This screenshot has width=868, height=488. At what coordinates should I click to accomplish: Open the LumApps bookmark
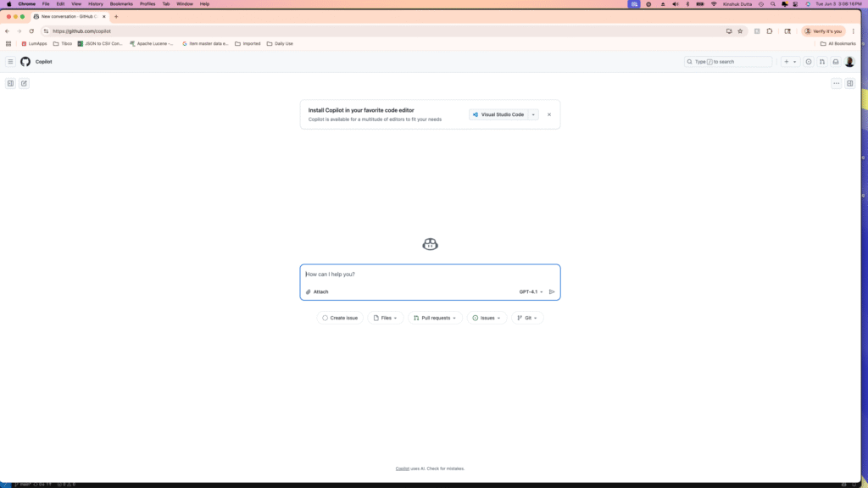(x=34, y=44)
